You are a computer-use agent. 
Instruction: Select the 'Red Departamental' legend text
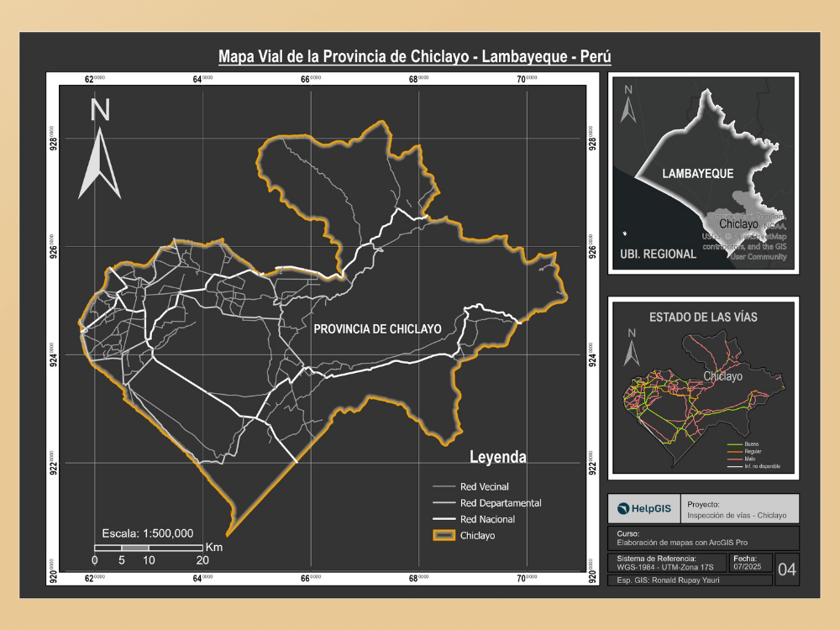tap(501, 503)
